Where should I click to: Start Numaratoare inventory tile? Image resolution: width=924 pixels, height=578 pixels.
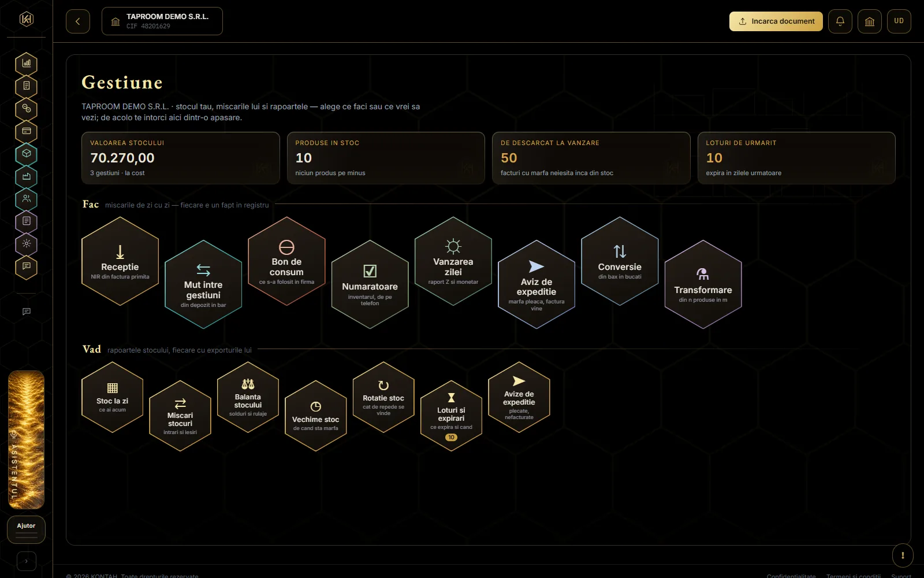(370, 284)
